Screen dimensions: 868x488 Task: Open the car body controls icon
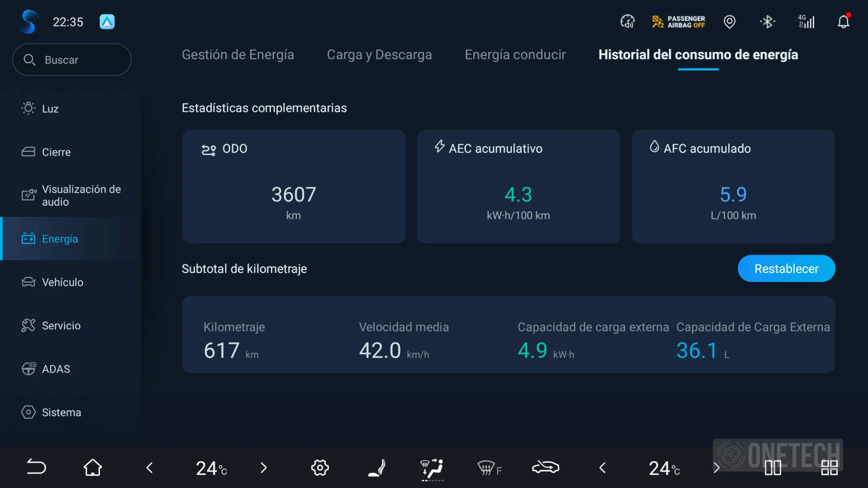[546, 467]
